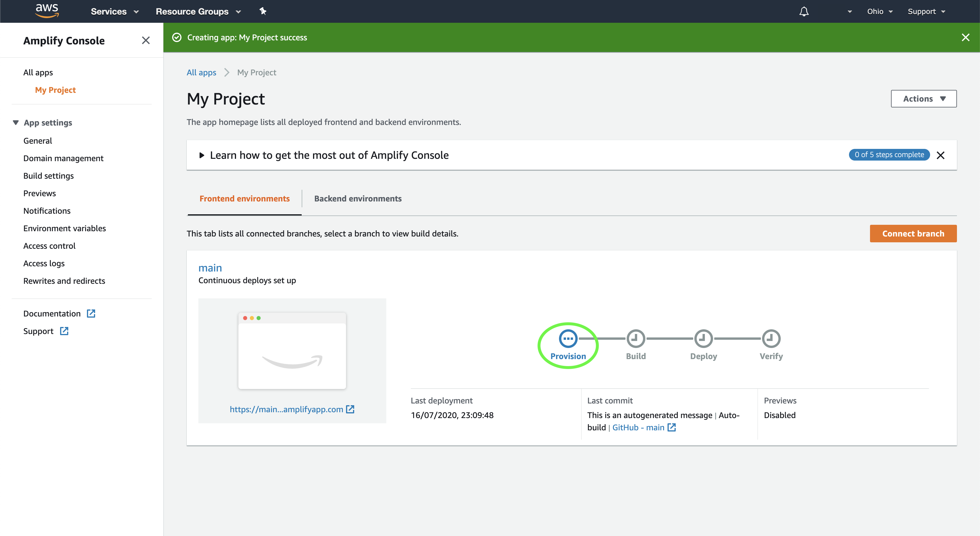Open the main amplifyapp.com URL

point(286,409)
